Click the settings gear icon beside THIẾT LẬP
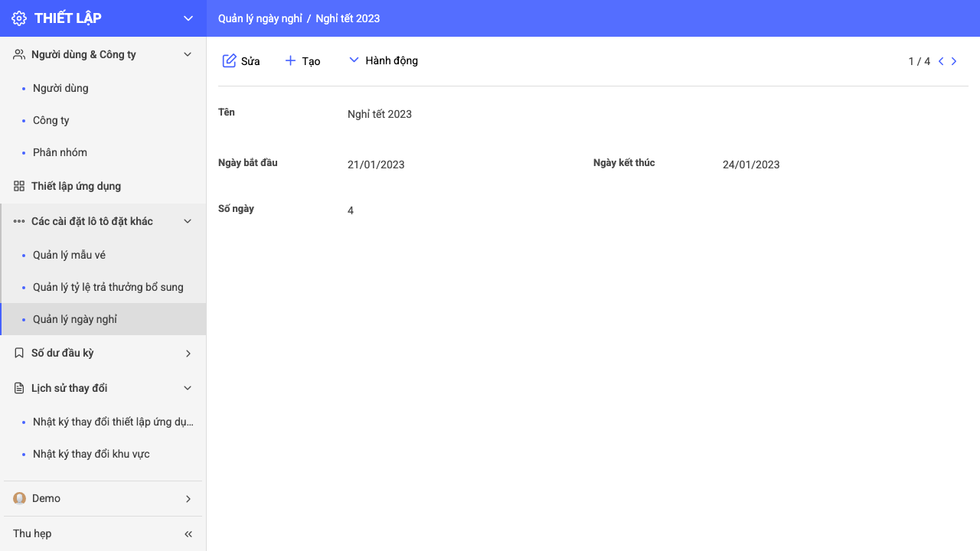 click(x=19, y=18)
